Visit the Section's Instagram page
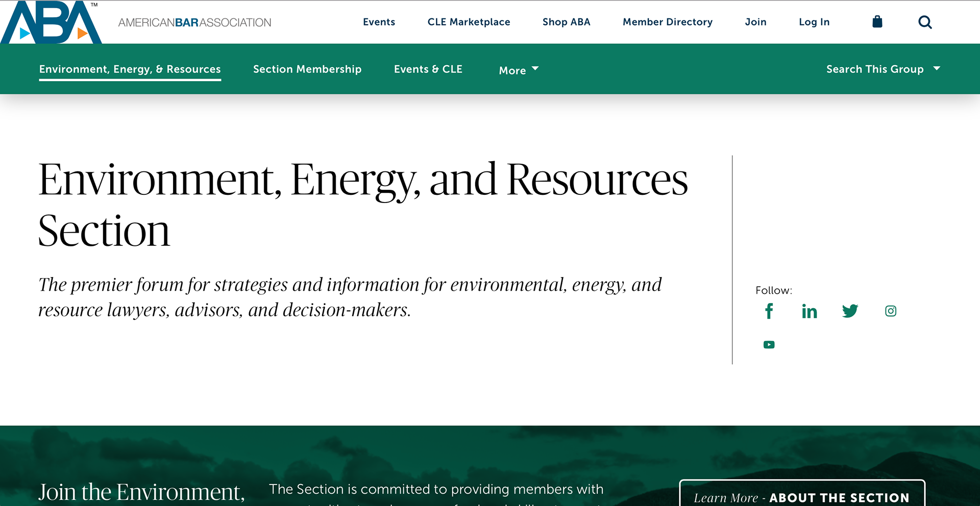 coord(891,311)
